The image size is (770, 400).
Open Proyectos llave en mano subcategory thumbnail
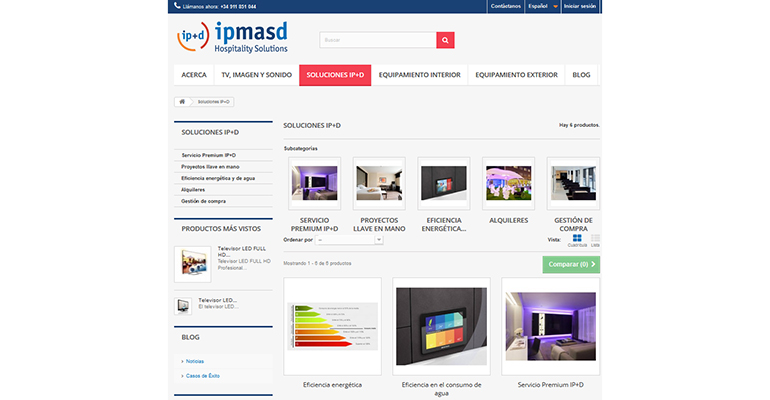pos(379,183)
